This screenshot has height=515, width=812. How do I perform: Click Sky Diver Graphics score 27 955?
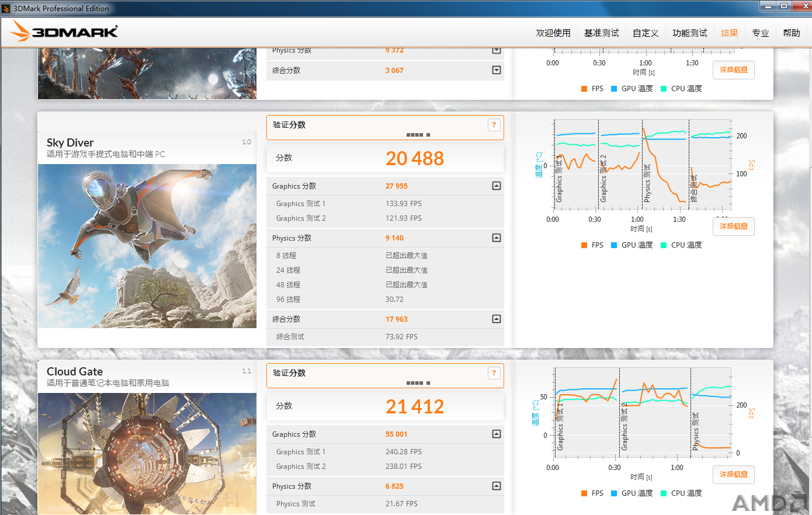tap(397, 186)
